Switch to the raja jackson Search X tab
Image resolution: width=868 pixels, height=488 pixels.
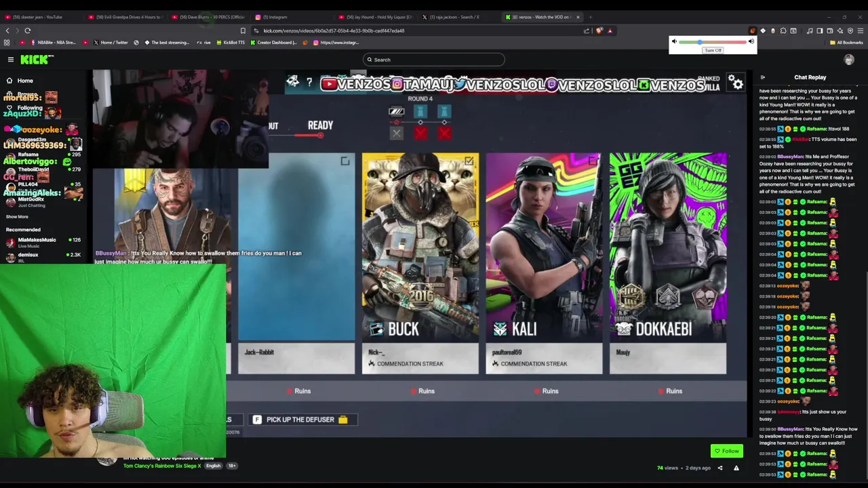(458, 17)
